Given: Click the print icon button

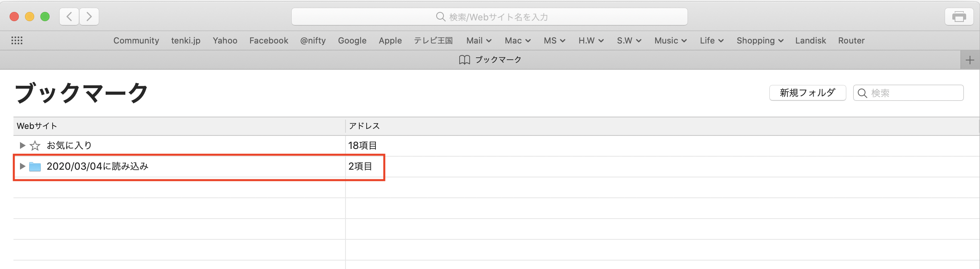Looking at the screenshot, I should point(959,17).
